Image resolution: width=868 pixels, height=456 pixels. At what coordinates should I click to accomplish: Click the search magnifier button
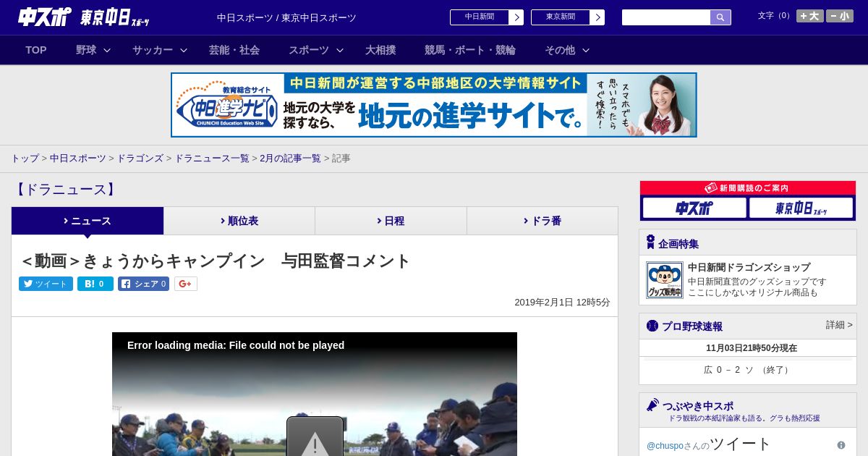pyautogui.click(x=720, y=17)
